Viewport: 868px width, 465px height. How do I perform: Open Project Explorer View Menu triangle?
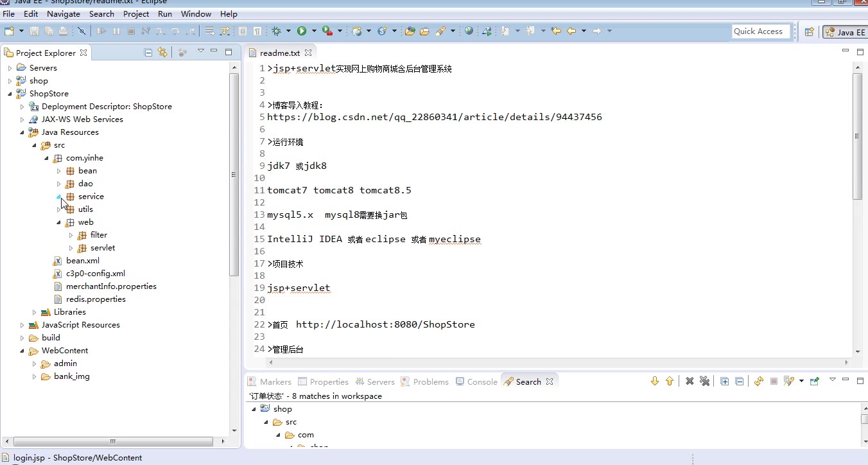(200, 51)
